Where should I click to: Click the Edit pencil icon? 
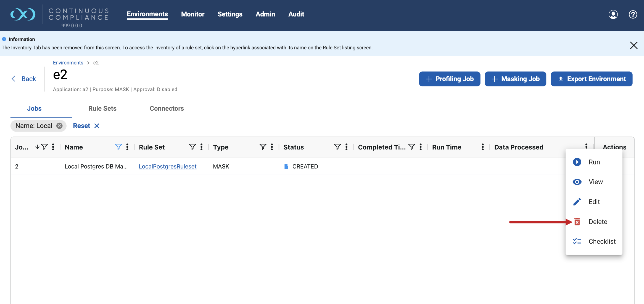coord(577,202)
